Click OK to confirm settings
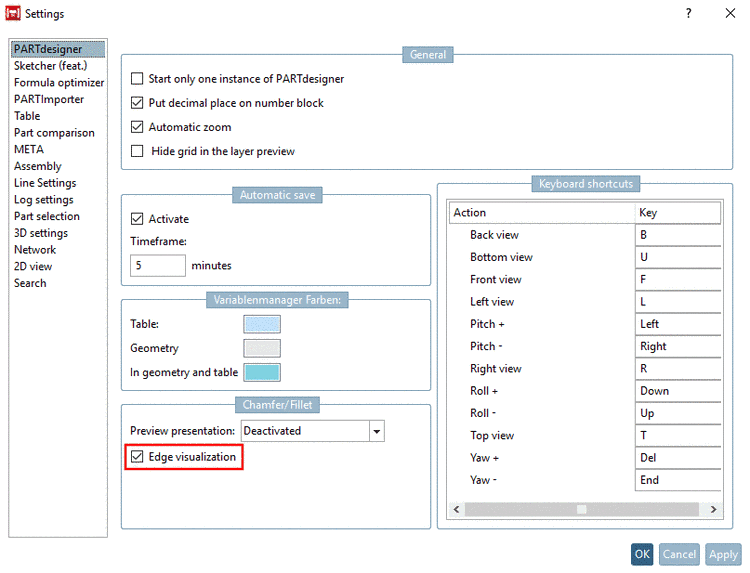This screenshot has width=750, height=573. pos(642,554)
